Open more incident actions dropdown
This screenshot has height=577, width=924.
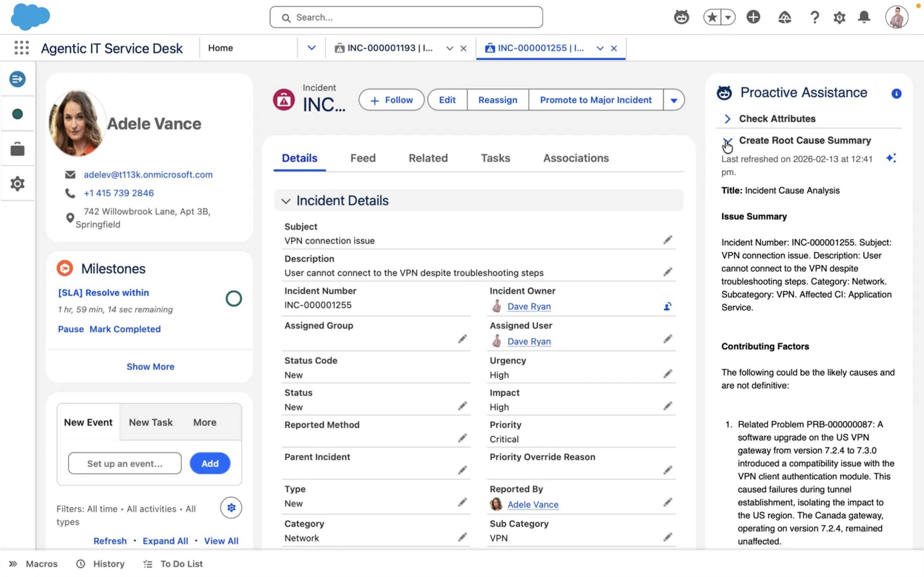[674, 100]
